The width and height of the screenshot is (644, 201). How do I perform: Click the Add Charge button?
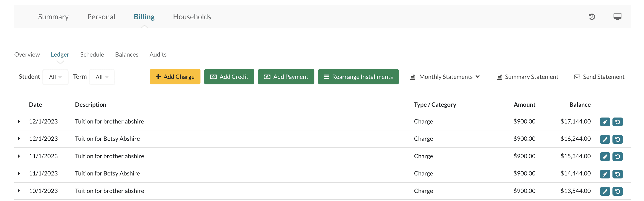pyautogui.click(x=175, y=77)
